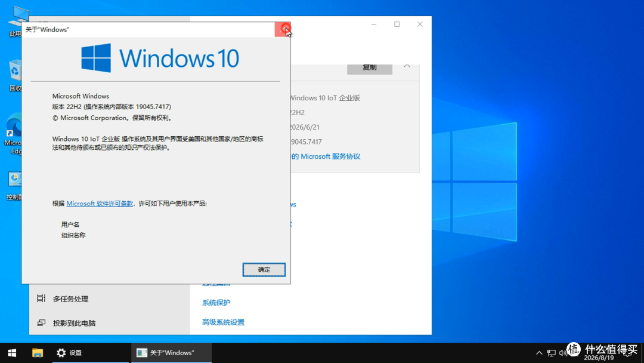Open 高级系统设置 link in Settings

[x=223, y=322]
